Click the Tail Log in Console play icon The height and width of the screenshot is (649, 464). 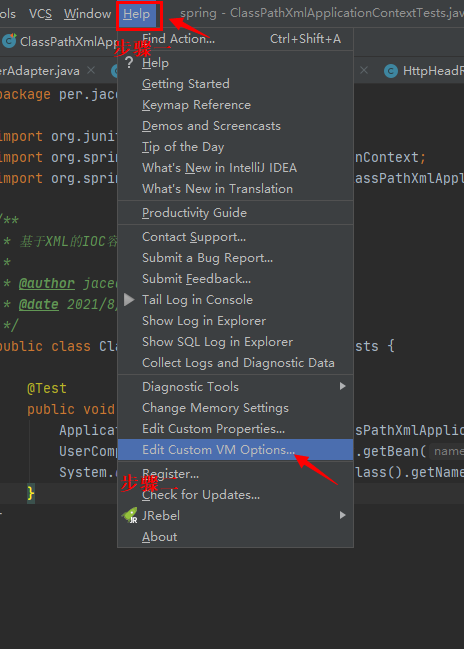(x=129, y=299)
